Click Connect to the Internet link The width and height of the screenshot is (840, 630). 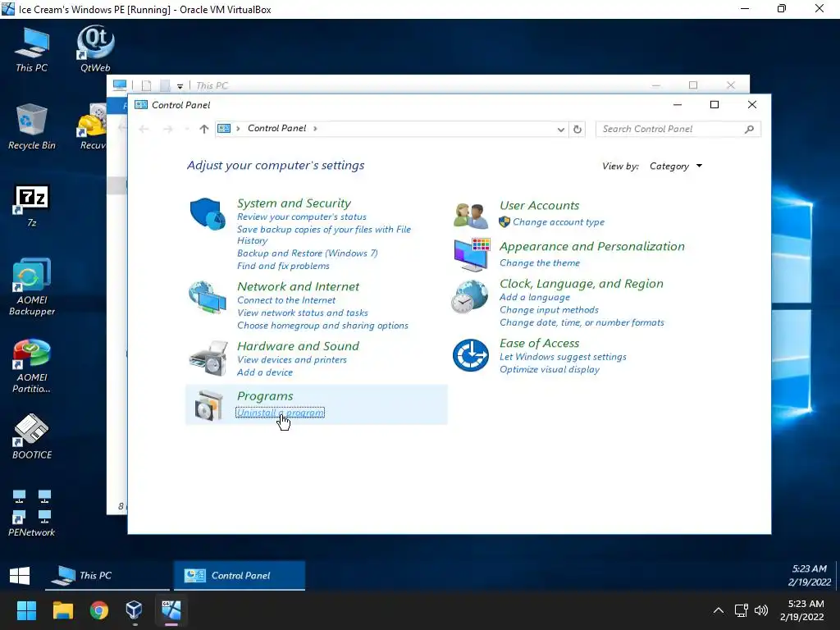click(286, 300)
